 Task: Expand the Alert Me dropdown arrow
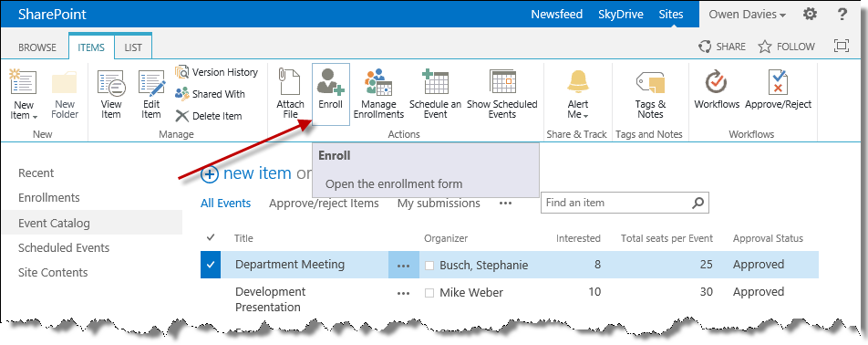pos(586,116)
